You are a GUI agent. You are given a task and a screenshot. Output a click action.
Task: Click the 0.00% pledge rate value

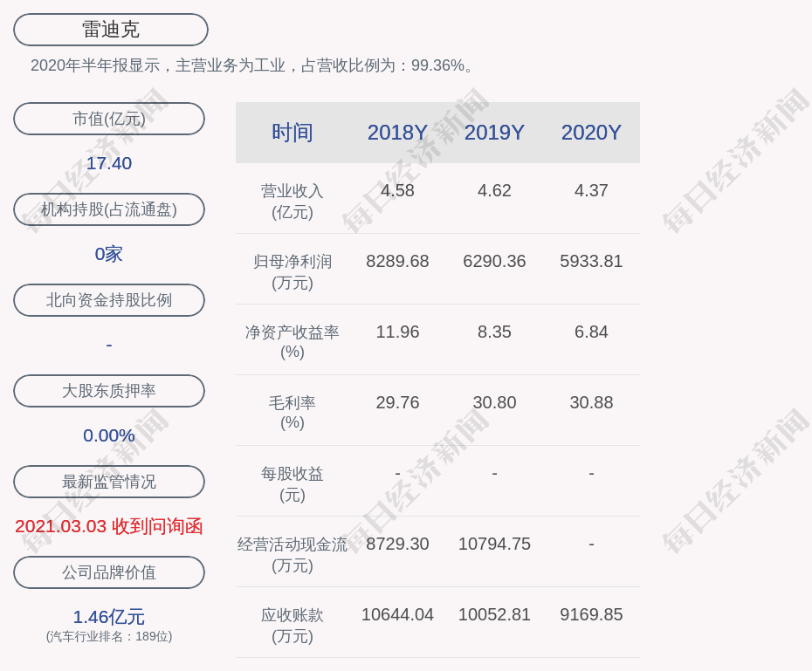click(109, 435)
